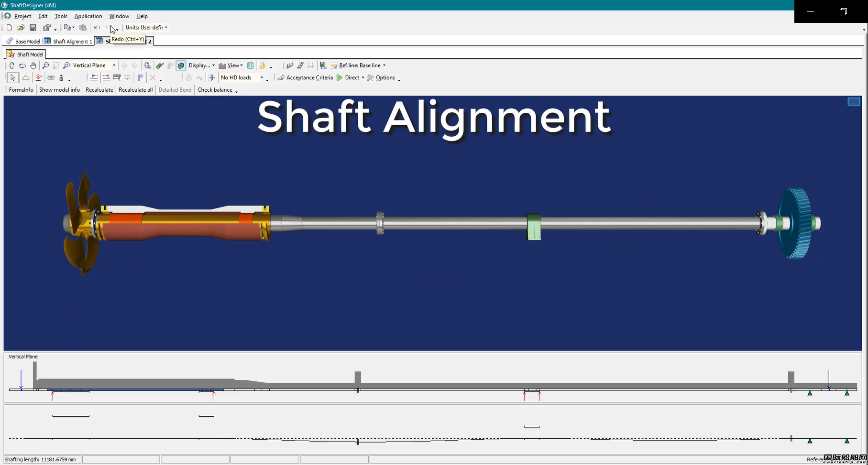Open the Options settings button
This screenshot has height=465, width=868.
pyautogui.click(x=381, y=77)
